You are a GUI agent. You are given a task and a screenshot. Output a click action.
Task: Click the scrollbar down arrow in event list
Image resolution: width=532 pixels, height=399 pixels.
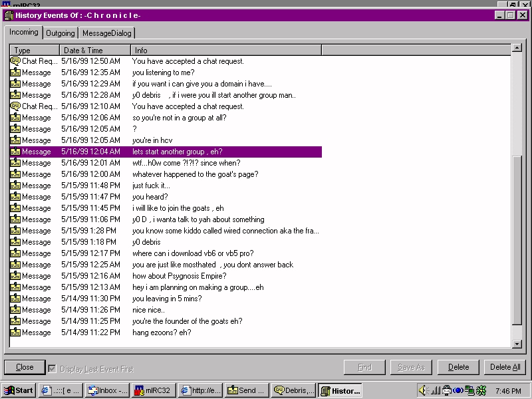click(x=517, y=343)
